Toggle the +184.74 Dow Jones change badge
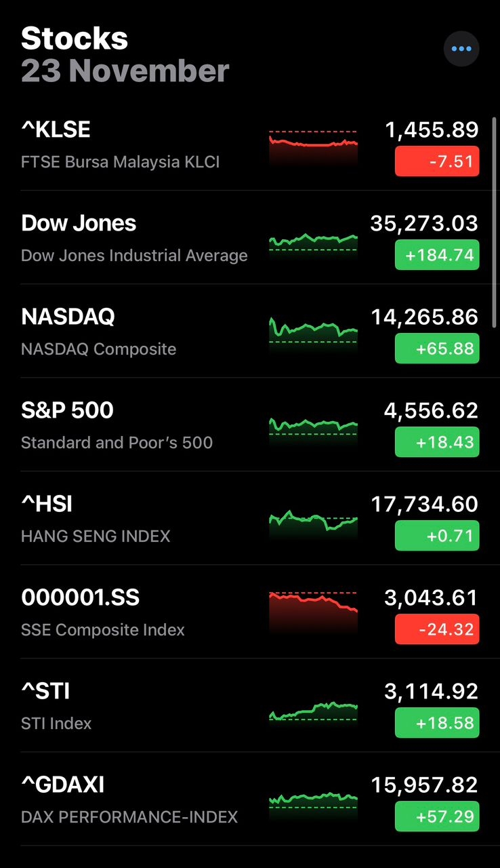The image size is (500, 868). tap(437, 255)
